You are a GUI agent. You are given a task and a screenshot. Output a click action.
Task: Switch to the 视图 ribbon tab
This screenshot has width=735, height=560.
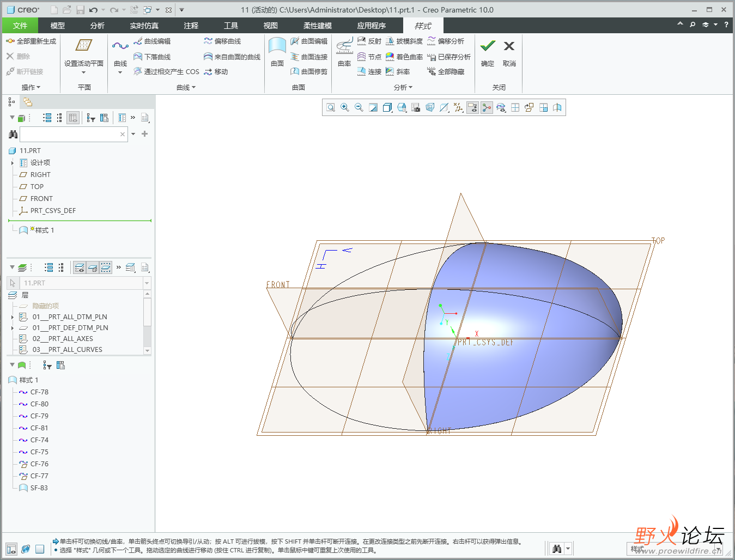click(271, 26)
